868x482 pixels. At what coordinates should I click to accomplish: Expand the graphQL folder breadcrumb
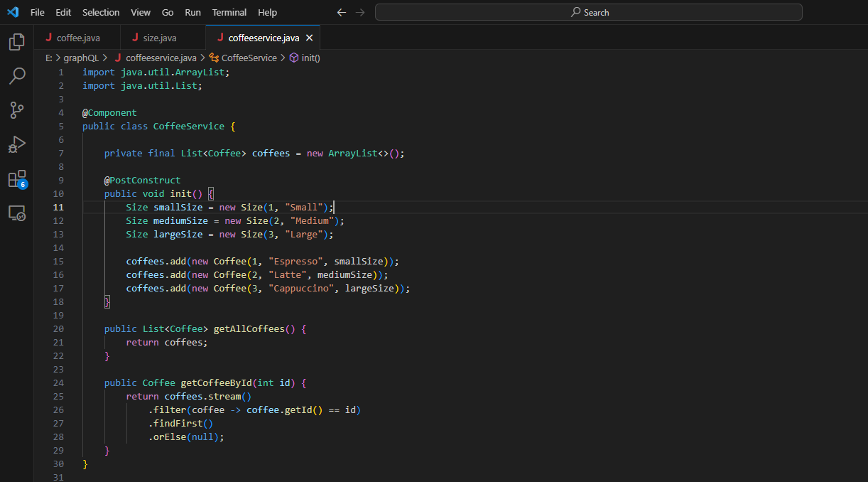point(81,58)
